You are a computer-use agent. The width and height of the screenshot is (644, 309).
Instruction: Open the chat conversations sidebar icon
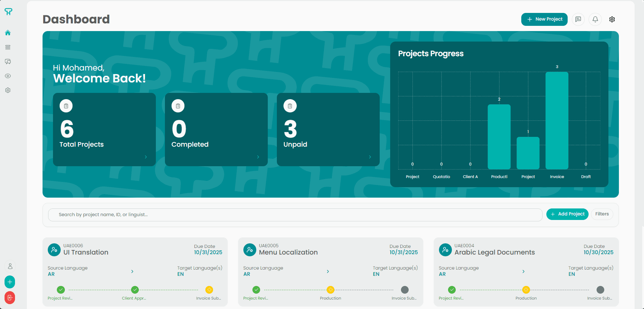8,61
